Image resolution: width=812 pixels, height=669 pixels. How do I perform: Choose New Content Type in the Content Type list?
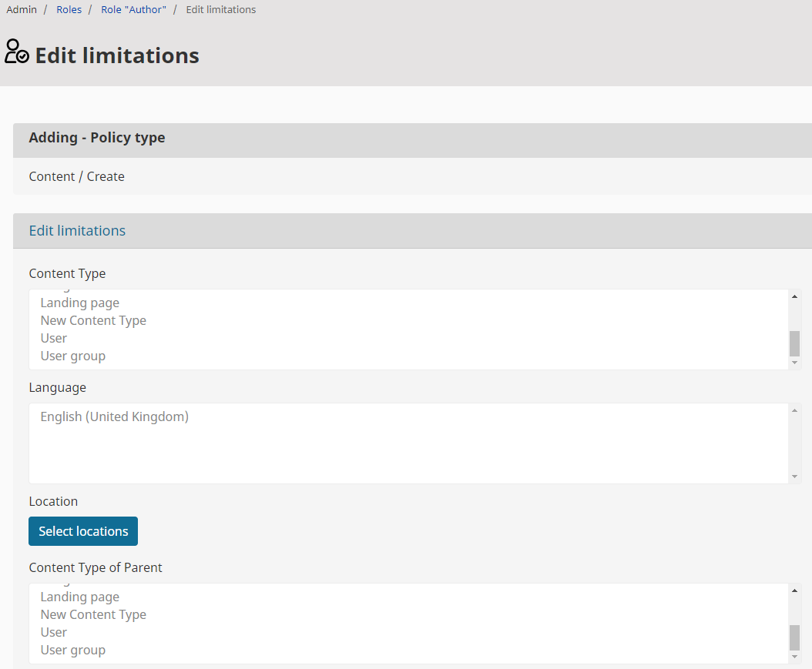pos(93,321)
